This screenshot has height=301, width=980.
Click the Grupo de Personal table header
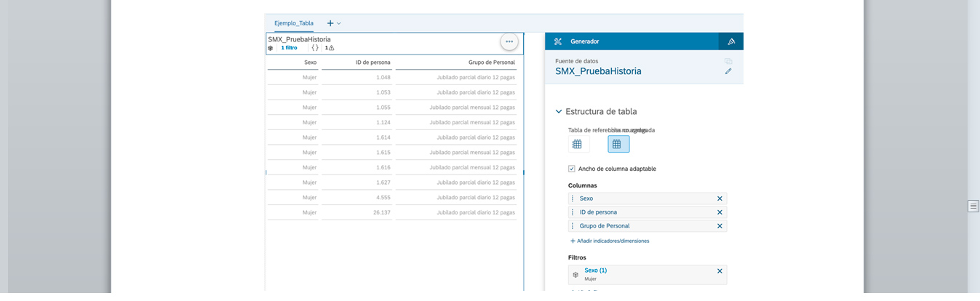tap(491, 63)
